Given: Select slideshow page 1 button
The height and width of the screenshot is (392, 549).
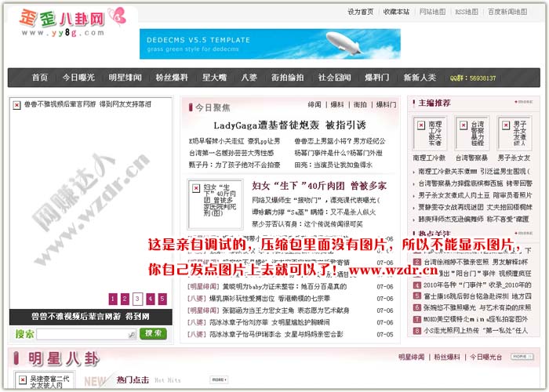Looking at the screenshot, I should [x=113, y=299].
